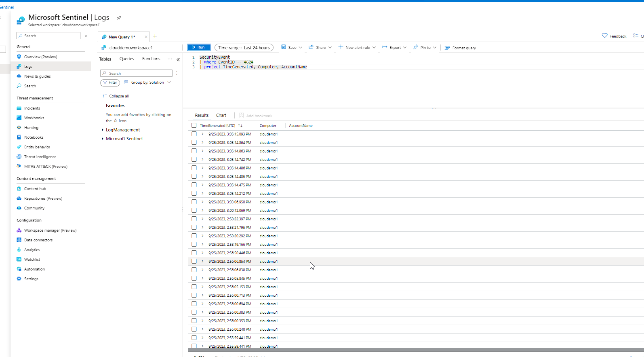The width and height of the screenshot is (644, 357).
Task: Open Repositories (Preview)
Action: point(43,199)
